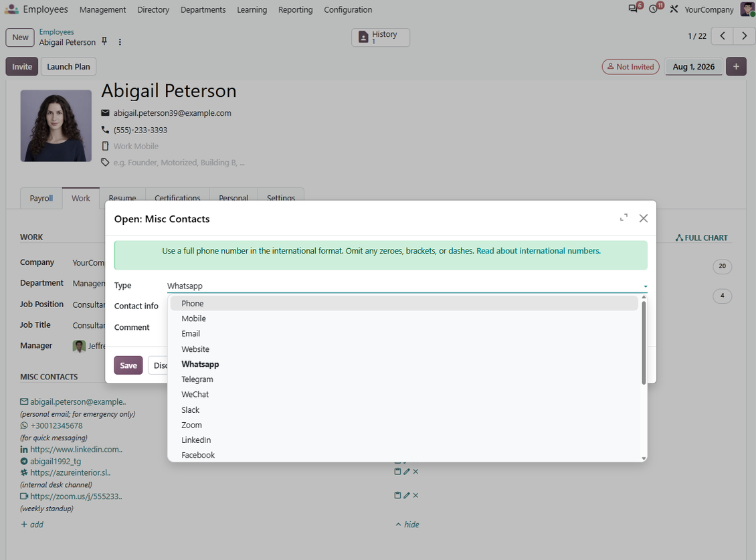Open the FULL CHART link
This screenshot has width=756, height=560.
[702, 238]
